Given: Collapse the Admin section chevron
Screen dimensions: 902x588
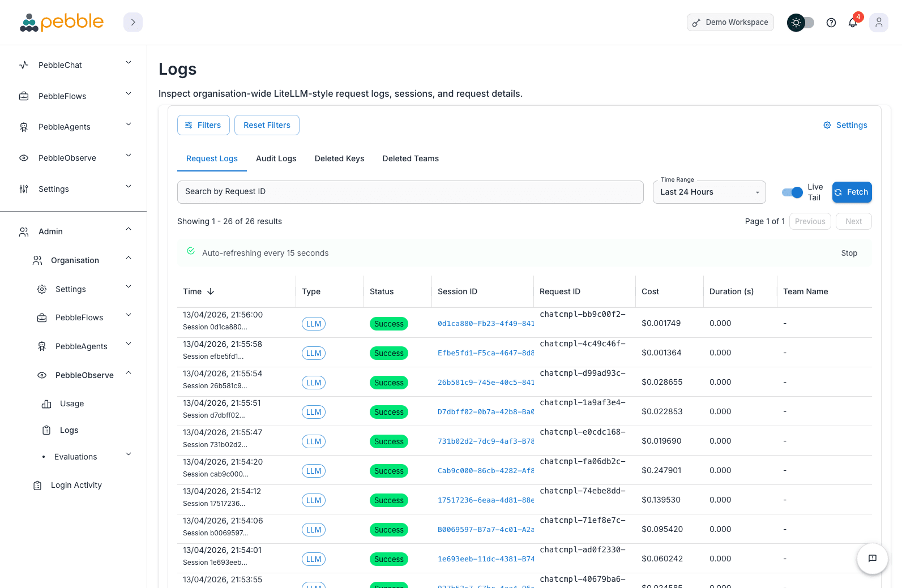Looking at the screenshot, I should click(129, 229).
